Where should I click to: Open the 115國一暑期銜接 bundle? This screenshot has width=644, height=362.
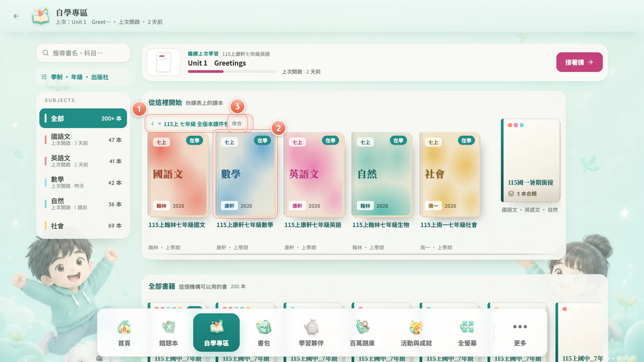(x=530, y=160)
